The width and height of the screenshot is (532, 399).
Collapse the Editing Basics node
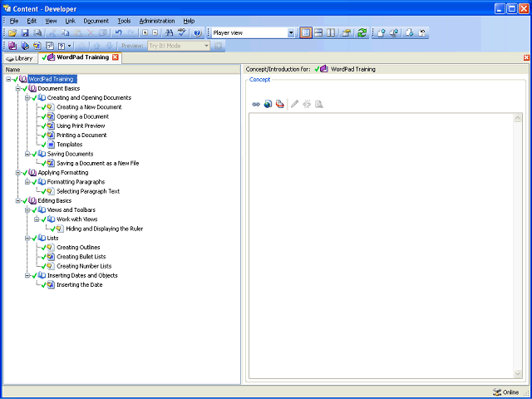point(18,201)
